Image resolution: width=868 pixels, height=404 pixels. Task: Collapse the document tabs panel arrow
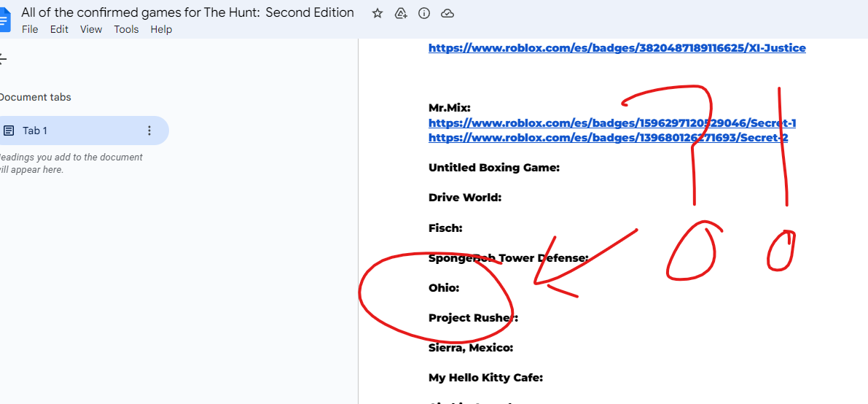(4, 59)
